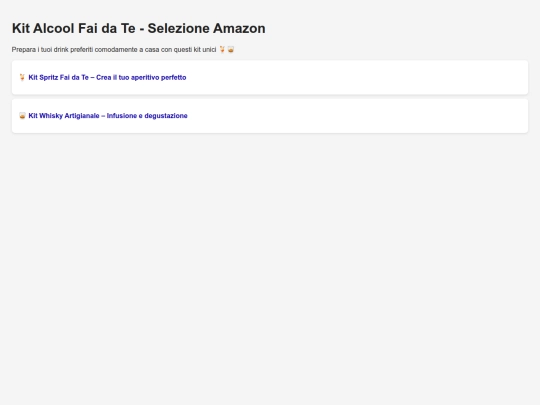Select the subtitle starting with 'Prepara i tuoi drink'
The height and width of the screenshot is (405, 540).
123,50
